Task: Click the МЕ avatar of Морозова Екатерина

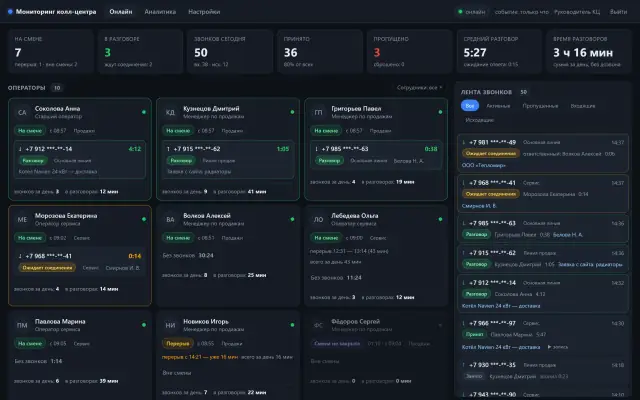Action: [22, 219]
